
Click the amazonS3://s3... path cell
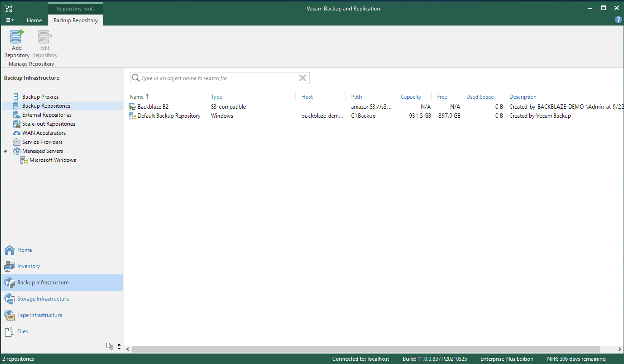coord(372,107)
